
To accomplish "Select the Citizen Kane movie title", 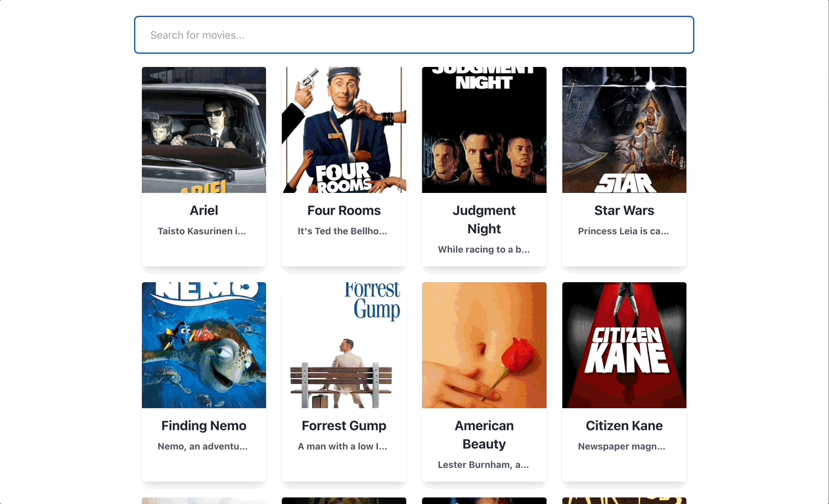I will coord(624,425).
